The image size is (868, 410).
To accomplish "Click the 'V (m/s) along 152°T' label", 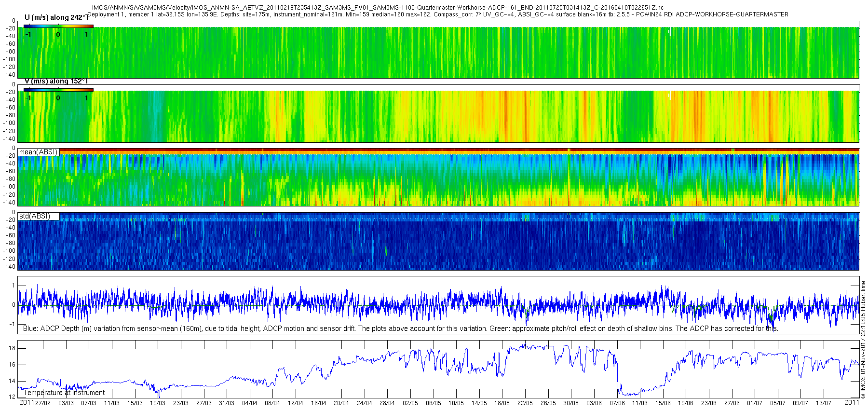I will click(x=56, y=82).
